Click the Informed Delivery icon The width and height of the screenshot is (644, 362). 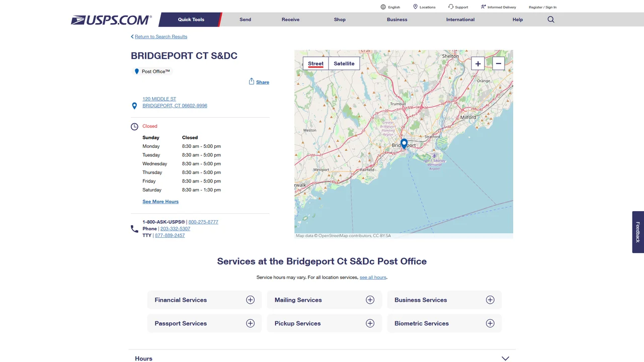tap(483, 7)
